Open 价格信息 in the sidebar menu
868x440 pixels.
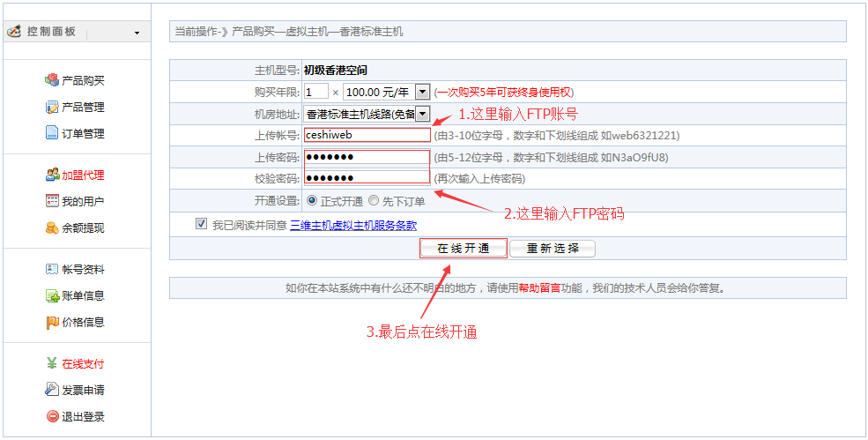82,323
